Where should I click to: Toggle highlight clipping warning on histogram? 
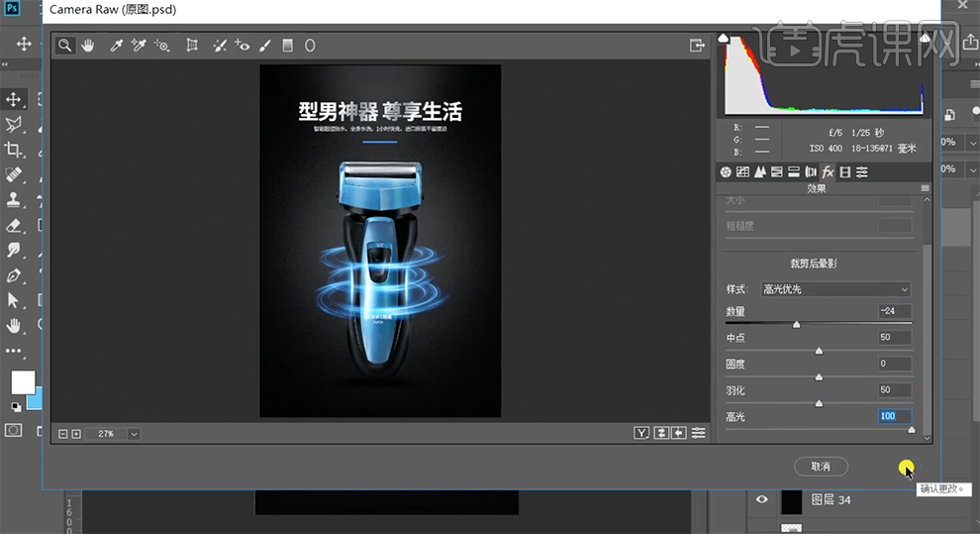pyautogui.click(x=925, y=39)
